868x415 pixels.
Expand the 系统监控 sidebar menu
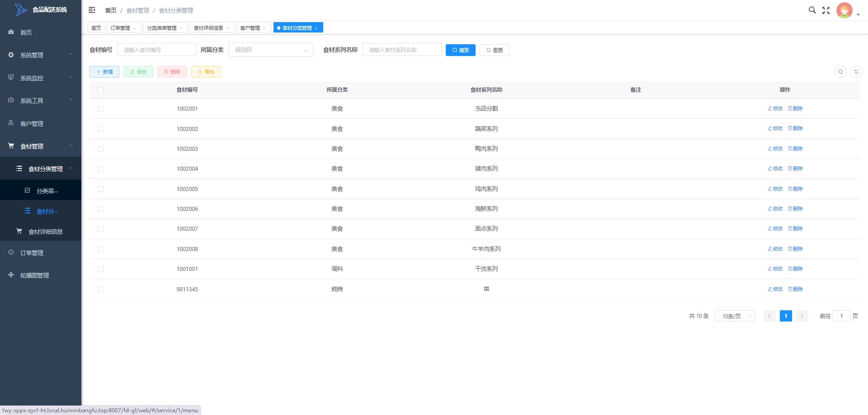pos(41,78)
